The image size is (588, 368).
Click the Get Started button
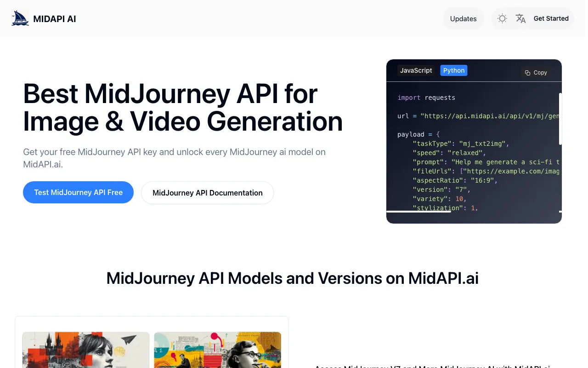551,18
